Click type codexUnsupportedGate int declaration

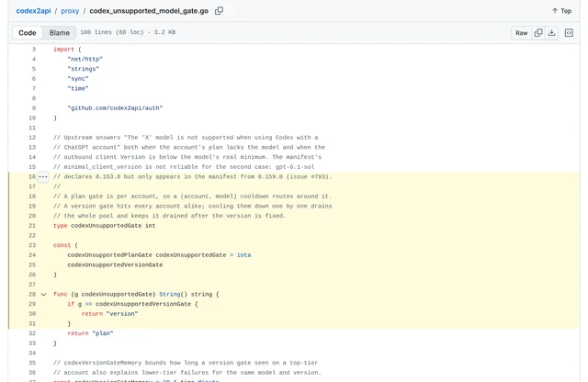[x=104, y=226]
